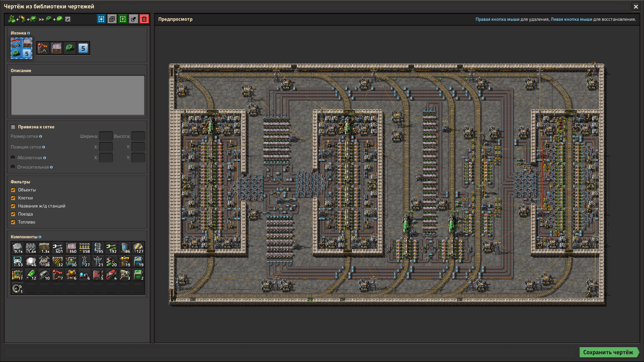Uncheck Поезда filter
644x362 pixels.
pos(13,214)
